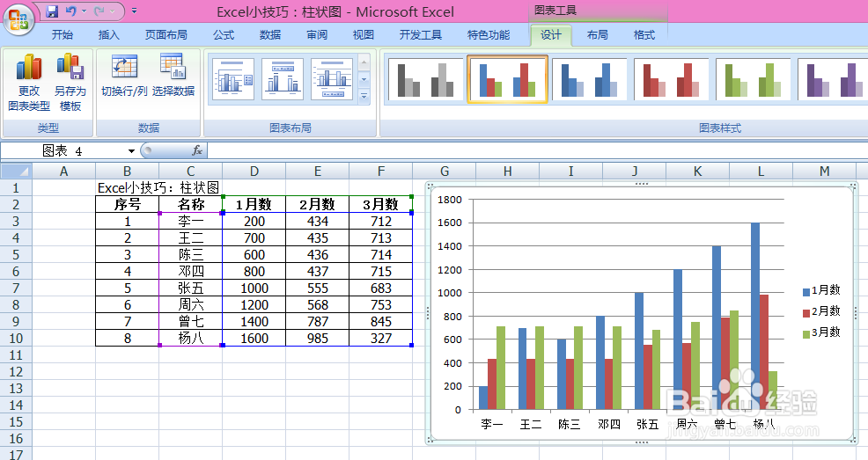Click cell with title Excel小技巧：柱状图

[158, 187]
